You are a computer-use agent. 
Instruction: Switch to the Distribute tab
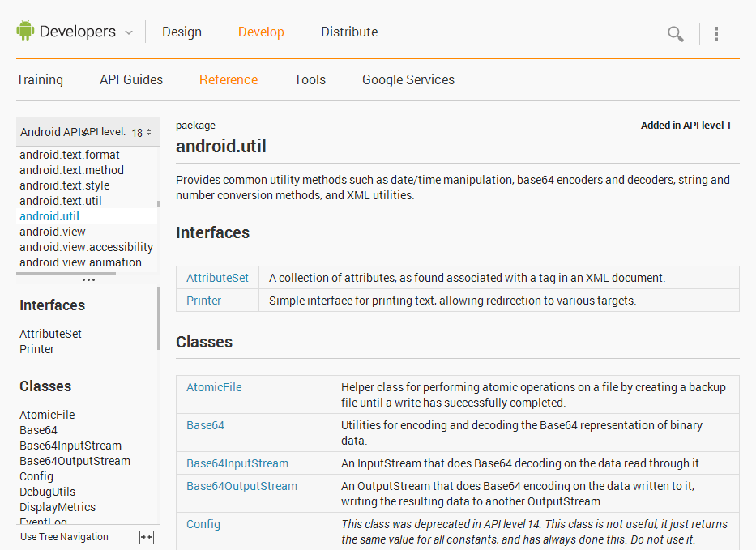(349, 32)
